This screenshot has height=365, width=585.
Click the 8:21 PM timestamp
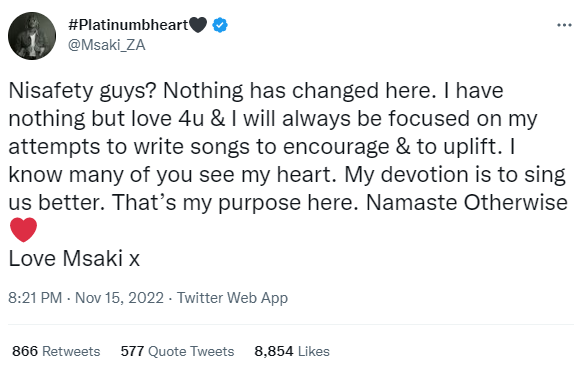click(35, 298)
